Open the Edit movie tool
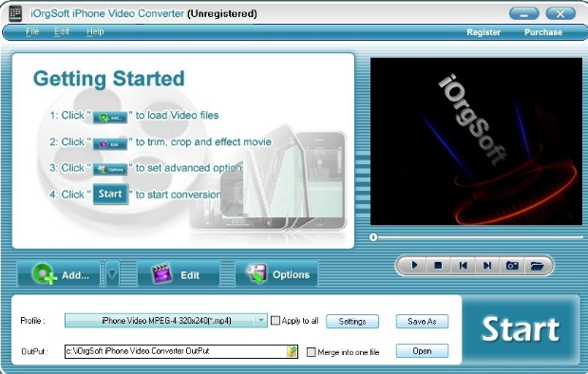The image size is (588, 374). click(x=179, y=274)
